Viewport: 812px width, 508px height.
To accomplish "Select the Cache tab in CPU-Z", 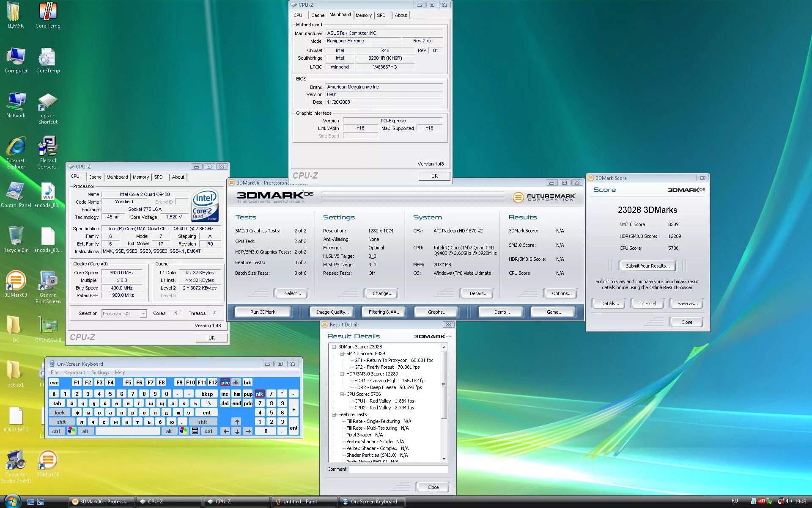I will coord(95,177).
